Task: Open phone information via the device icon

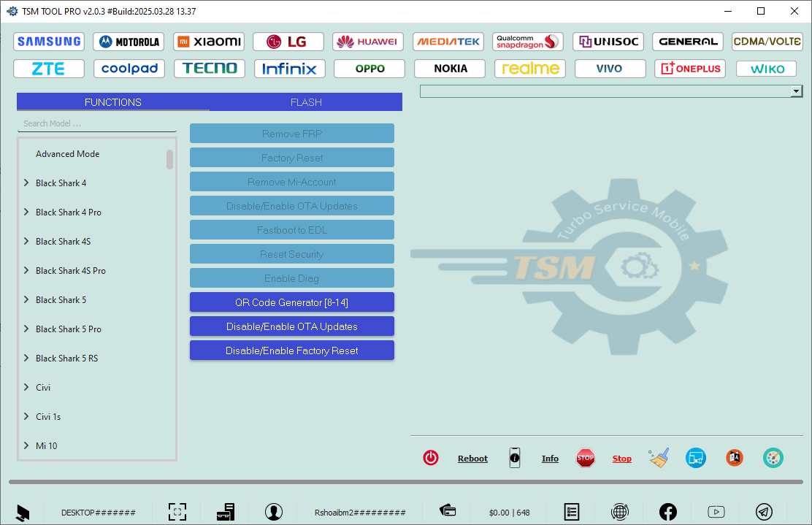Action: coord(515,457)
